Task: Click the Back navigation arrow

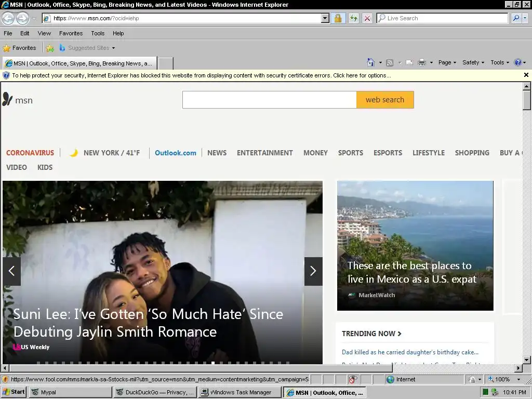Action: (x=8, y=18)
